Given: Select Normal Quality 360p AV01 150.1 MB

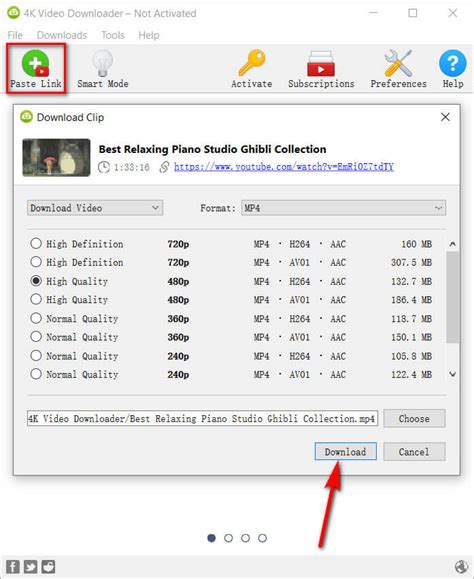Looking at the screenshot, I should [x=231, y=337].
